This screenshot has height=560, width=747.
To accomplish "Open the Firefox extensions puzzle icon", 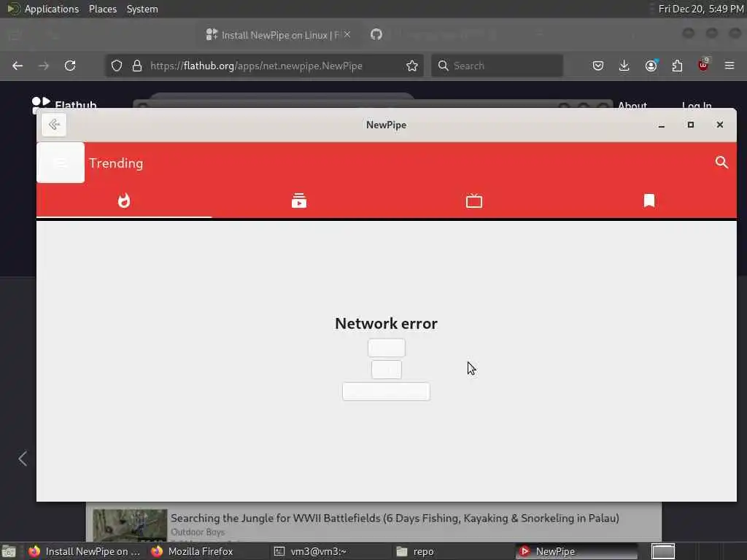I will (677, 66).
